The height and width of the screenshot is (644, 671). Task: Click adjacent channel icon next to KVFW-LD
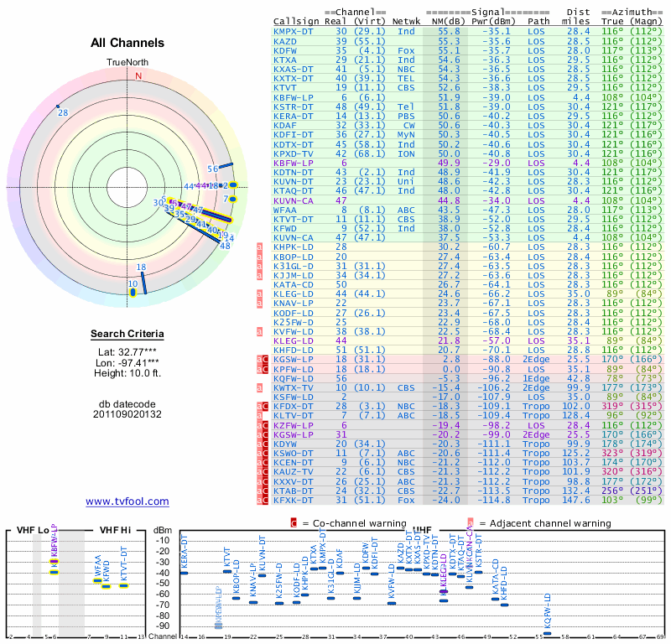pyautogui.click(x=260, y=331)
